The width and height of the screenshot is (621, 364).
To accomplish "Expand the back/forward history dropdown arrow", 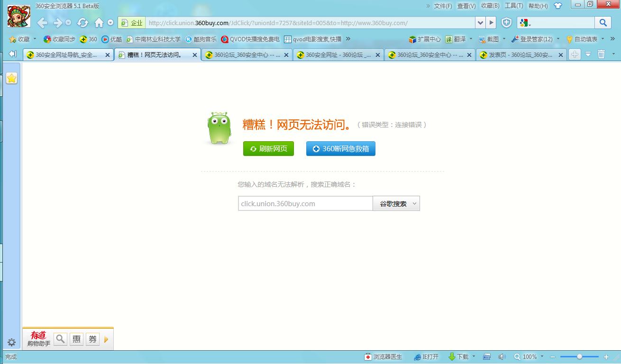I will 68,23.
